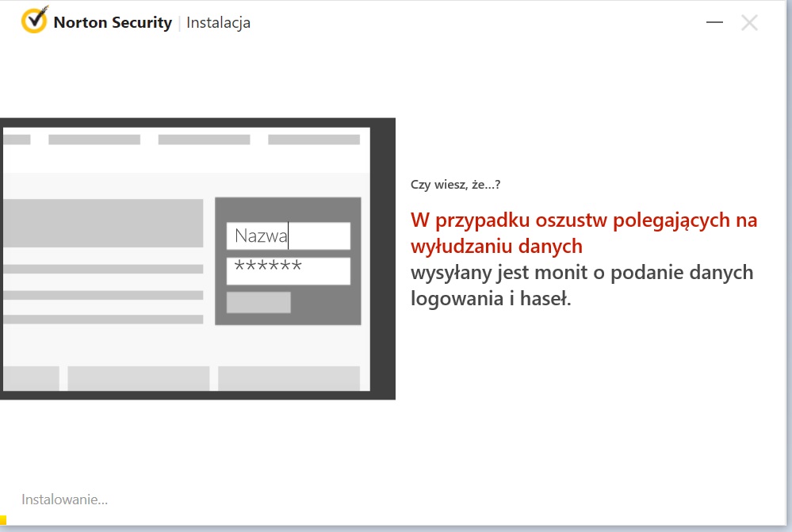The width and height of the screenshot is (792, 532).
Task: Click the "Norton Security" title text
Action: [112, 22]
